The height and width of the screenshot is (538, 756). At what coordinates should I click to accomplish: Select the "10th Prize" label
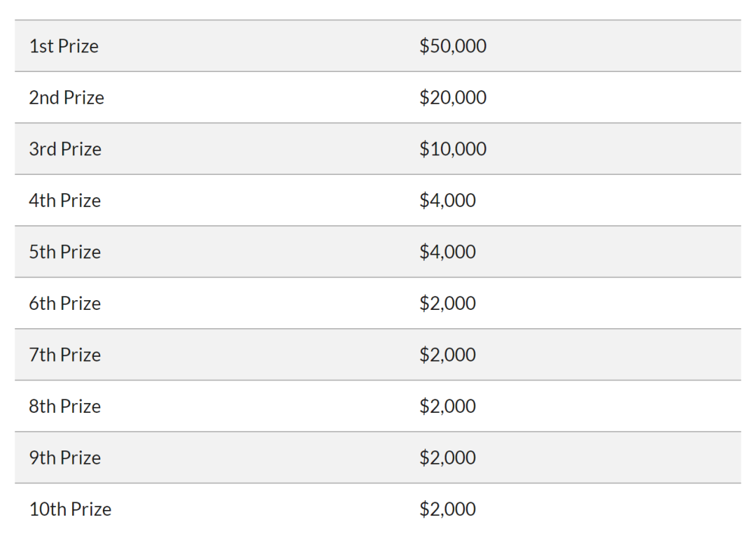(70, 509)
